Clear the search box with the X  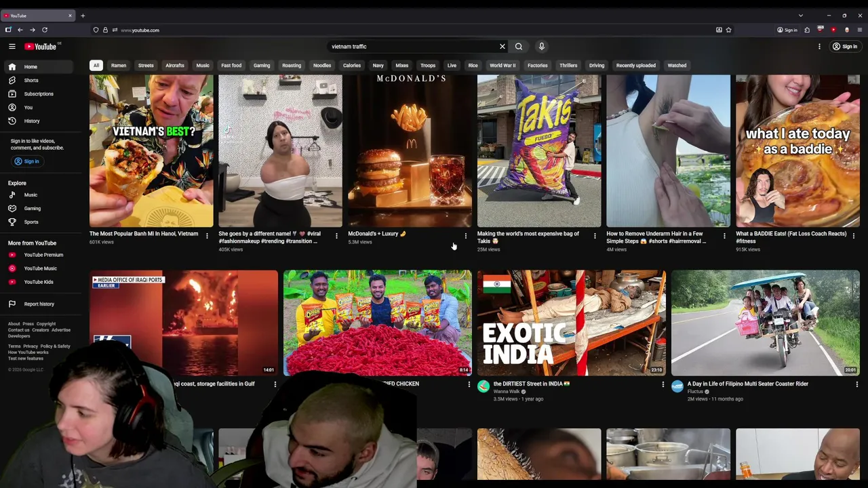[502, 46]
